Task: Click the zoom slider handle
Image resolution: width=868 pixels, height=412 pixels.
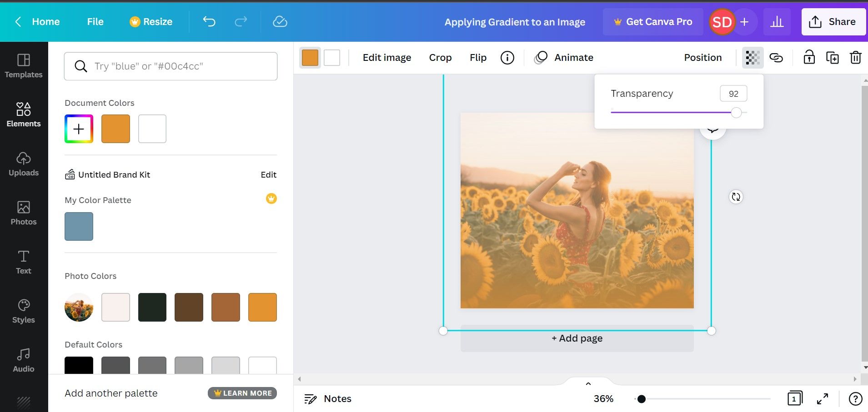Action: (x=641, y=399)
